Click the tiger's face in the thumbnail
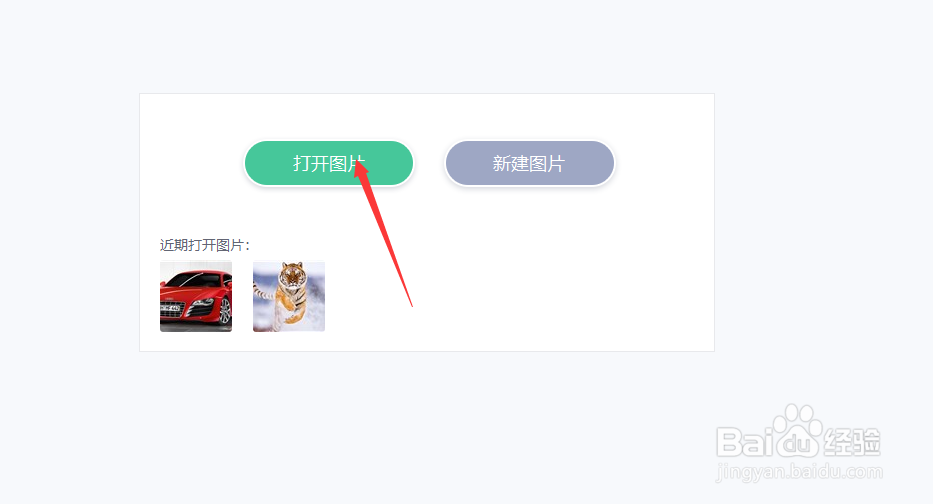The height and width of the screenshot is (504, 933). [292, 275]
